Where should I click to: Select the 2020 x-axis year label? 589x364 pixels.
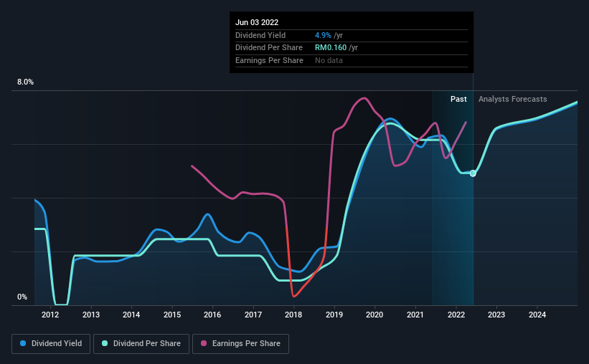tap(374, 315)
